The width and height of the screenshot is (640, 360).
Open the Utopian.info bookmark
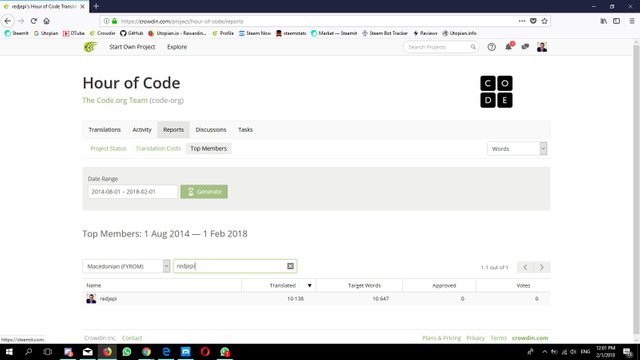pos(460,33)
